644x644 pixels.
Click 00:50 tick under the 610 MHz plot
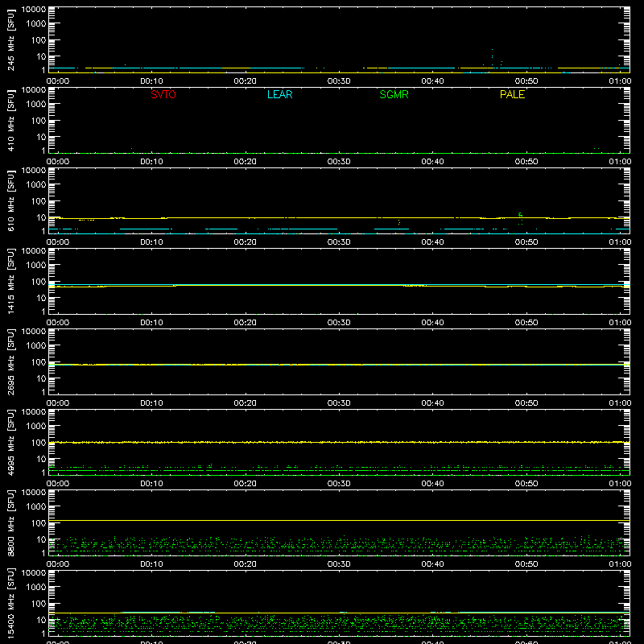526,242
